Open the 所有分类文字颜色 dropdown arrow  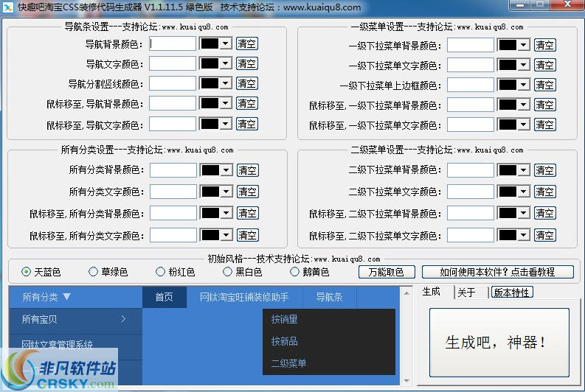(226, 192)
